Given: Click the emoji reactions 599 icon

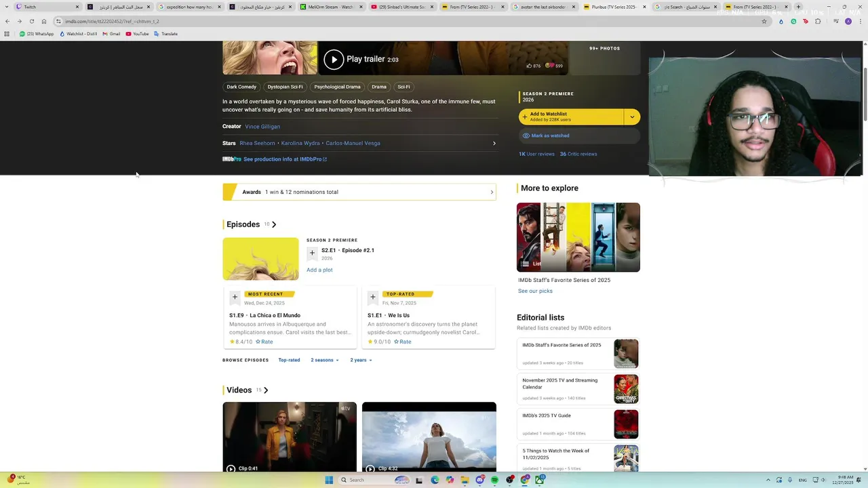Looking at the screenshot, I should coord(549,66).
